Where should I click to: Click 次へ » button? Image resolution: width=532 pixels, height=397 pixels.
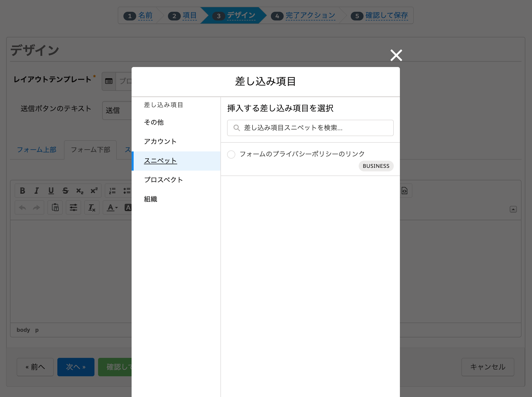76,367
